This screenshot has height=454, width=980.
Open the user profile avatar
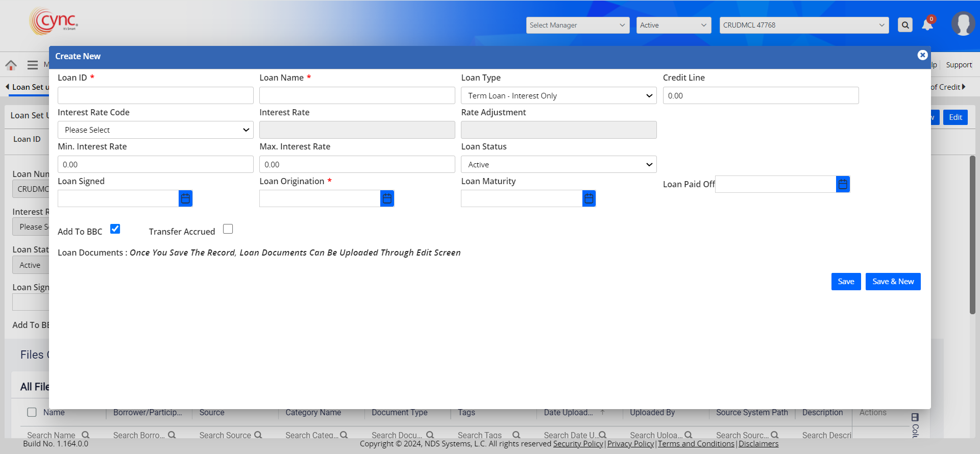tap(963, 24)
